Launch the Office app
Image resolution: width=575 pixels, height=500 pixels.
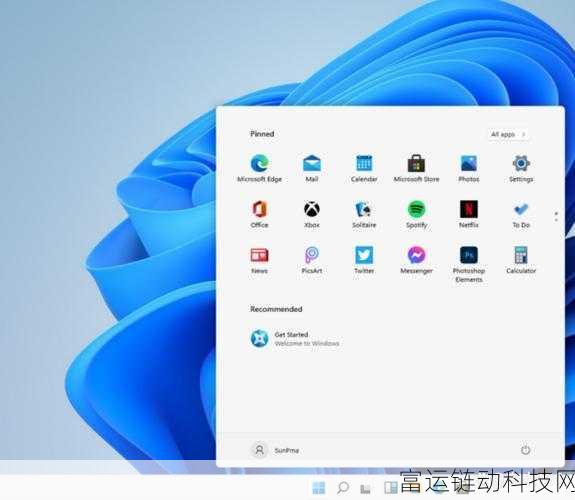point(259,214)
